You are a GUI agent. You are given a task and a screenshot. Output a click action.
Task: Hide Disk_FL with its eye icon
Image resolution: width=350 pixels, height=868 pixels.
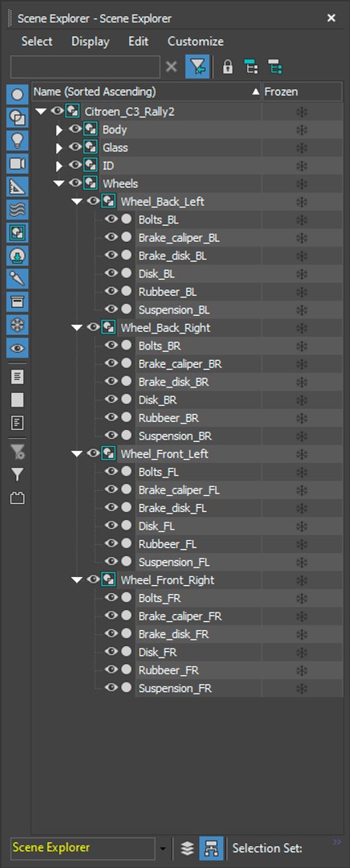pyautogui.click(x=111, y=526)
